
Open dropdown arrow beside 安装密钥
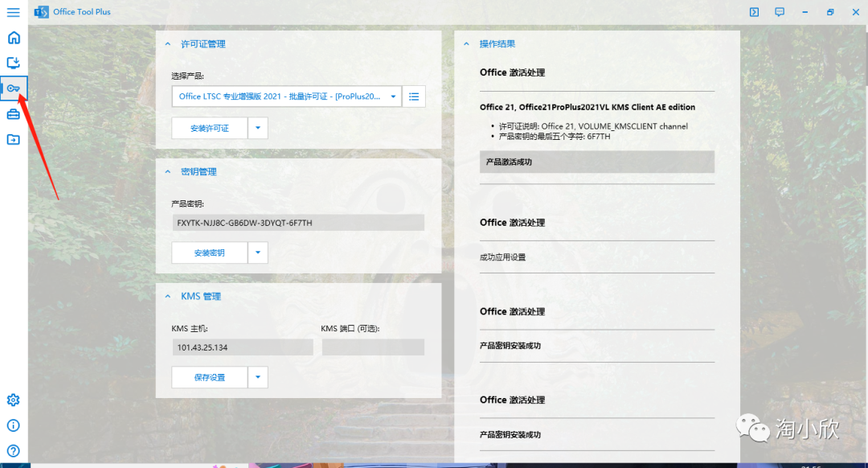(257, 252)
